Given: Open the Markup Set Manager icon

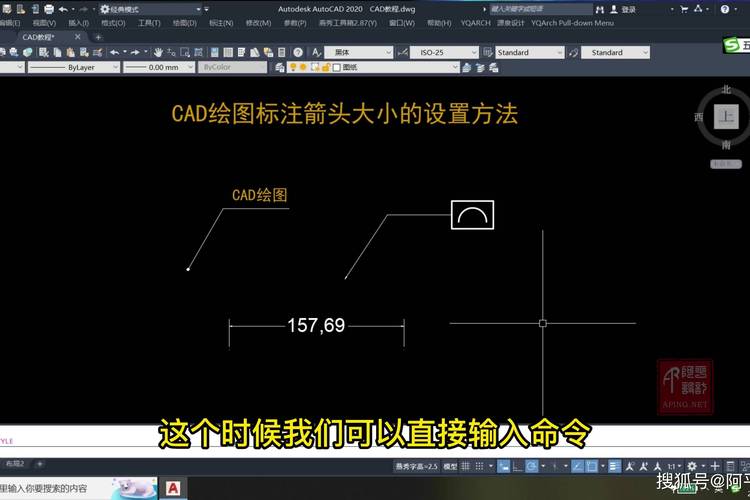Looking at the screenshot, I should (268, 52).
